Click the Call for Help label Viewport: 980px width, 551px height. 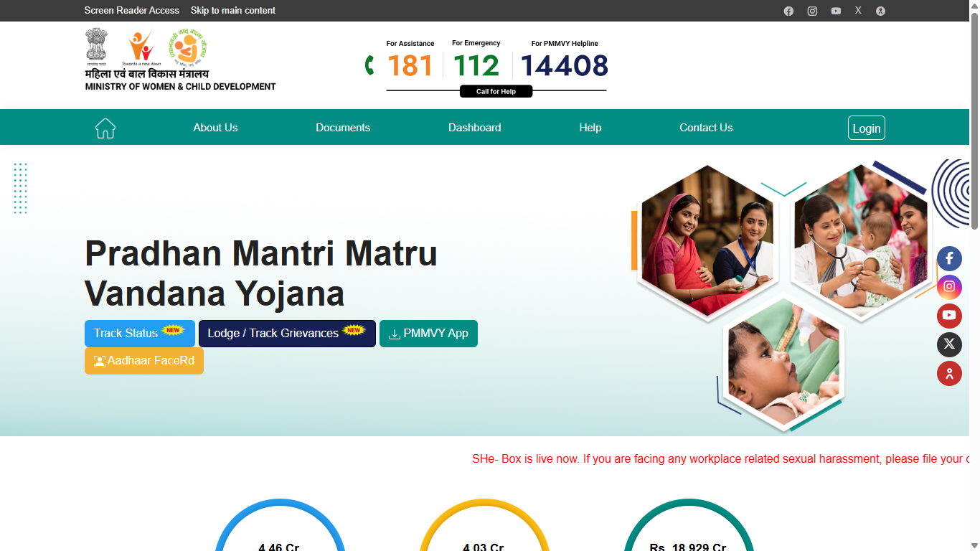[496, 91]
